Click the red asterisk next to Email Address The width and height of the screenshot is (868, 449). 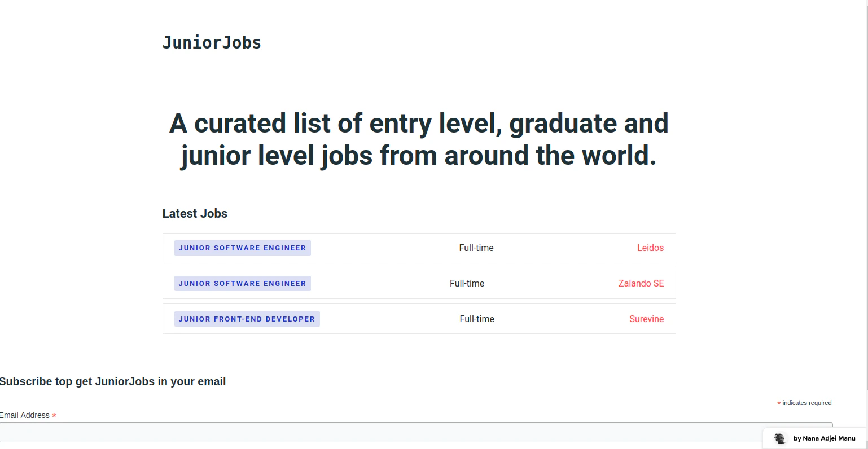click(54, 415)
